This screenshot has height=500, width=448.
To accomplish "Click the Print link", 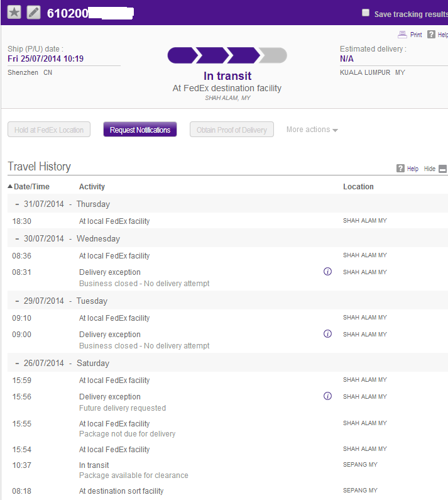I will pos(416,35).
